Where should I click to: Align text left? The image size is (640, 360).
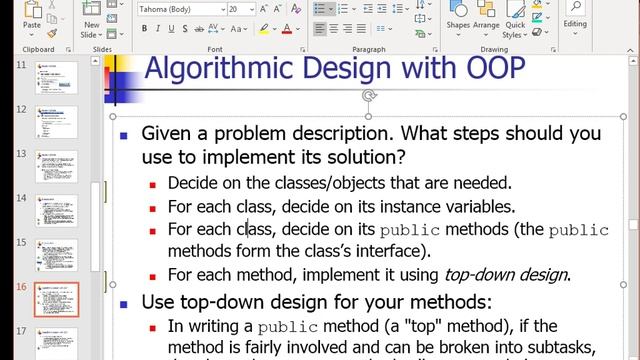[320, 29]
